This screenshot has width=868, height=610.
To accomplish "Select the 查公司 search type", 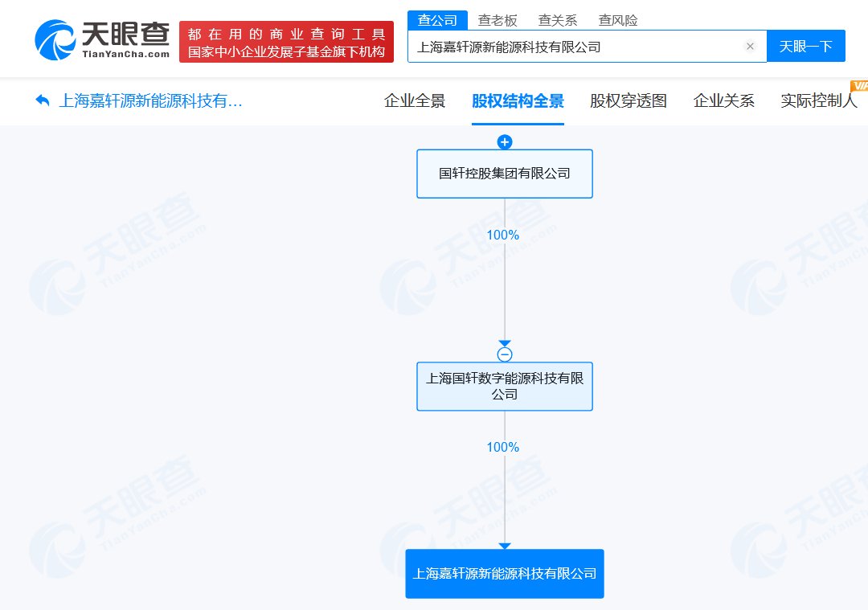I will 439,19.
